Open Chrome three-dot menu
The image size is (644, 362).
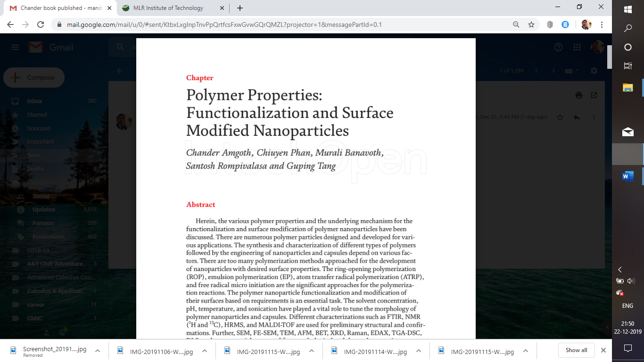(x=602, y=25)
